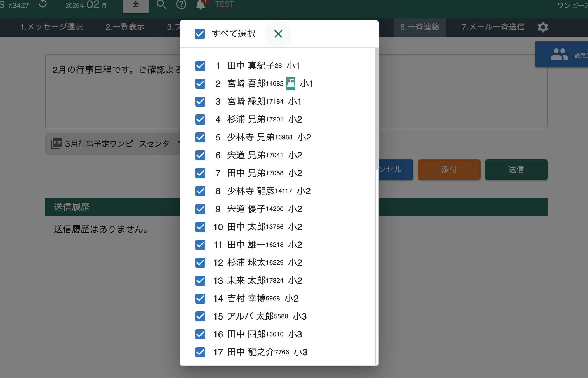Close the recipient list with X icon
Screen dimensions: 588x378
[278, 34]
